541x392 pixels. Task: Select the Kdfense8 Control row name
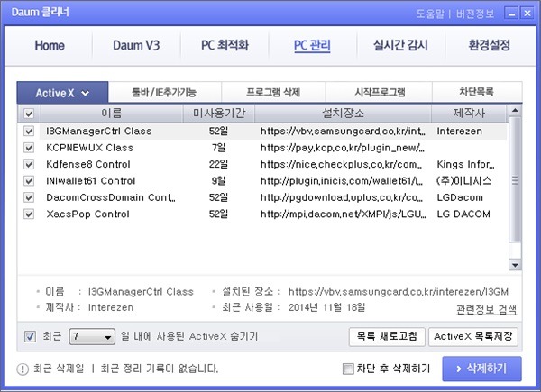click(x=88, y=164)
